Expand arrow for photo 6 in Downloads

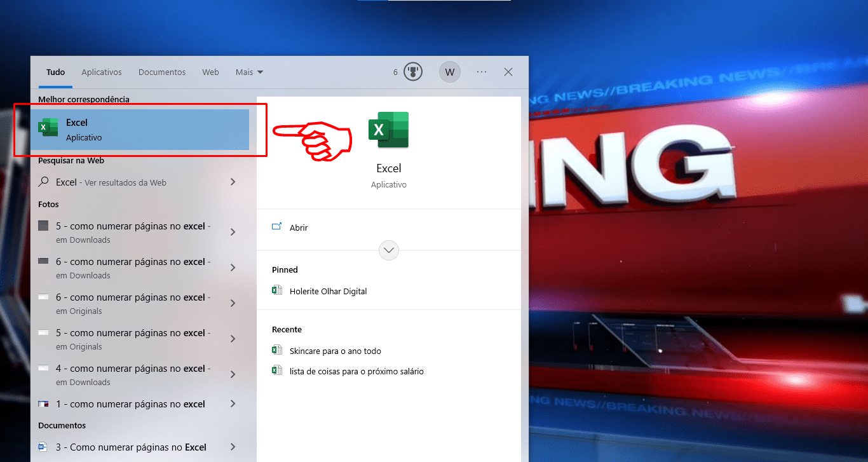pos(233,268)
